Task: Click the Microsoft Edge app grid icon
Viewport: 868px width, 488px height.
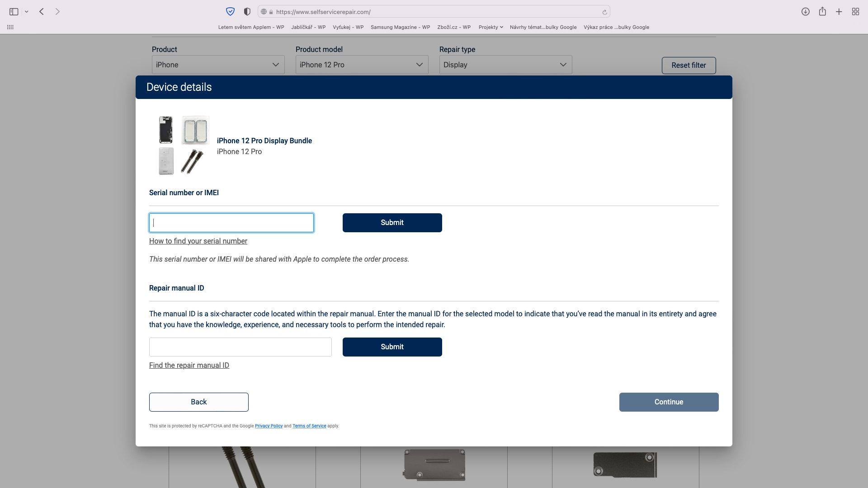Action: [x=10, y=27]
